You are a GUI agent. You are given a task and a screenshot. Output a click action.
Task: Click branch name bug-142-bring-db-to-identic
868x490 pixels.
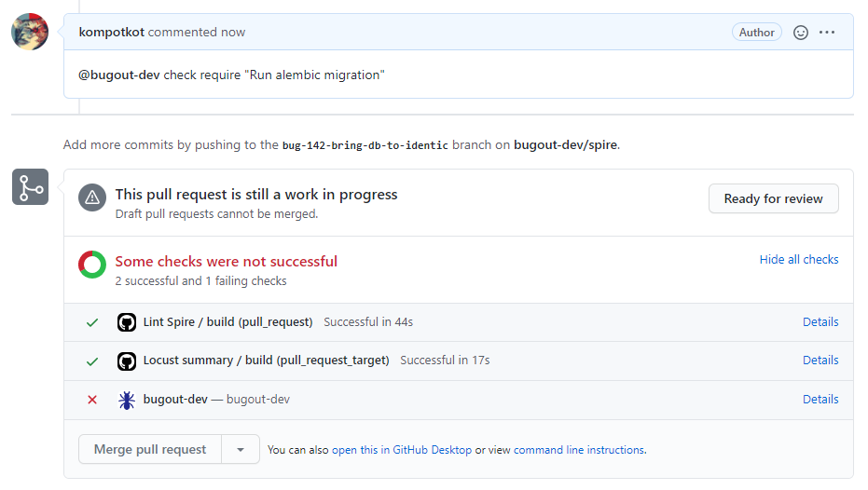[365, 145]
